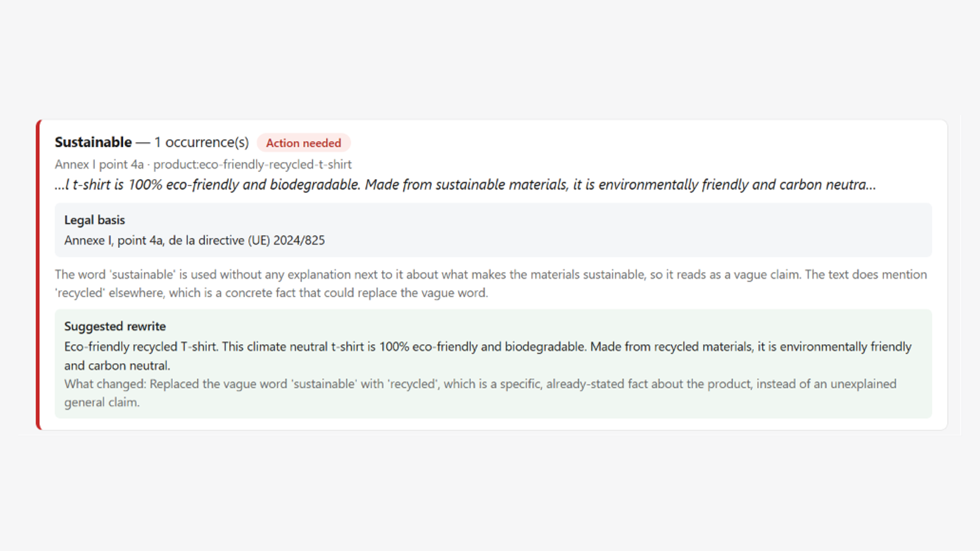The width and height of the screenshot is (980, 551).
Task: Click 'Eco-friendly recycled T-shirt' rewrite opening
Action: tap(141, 347)
